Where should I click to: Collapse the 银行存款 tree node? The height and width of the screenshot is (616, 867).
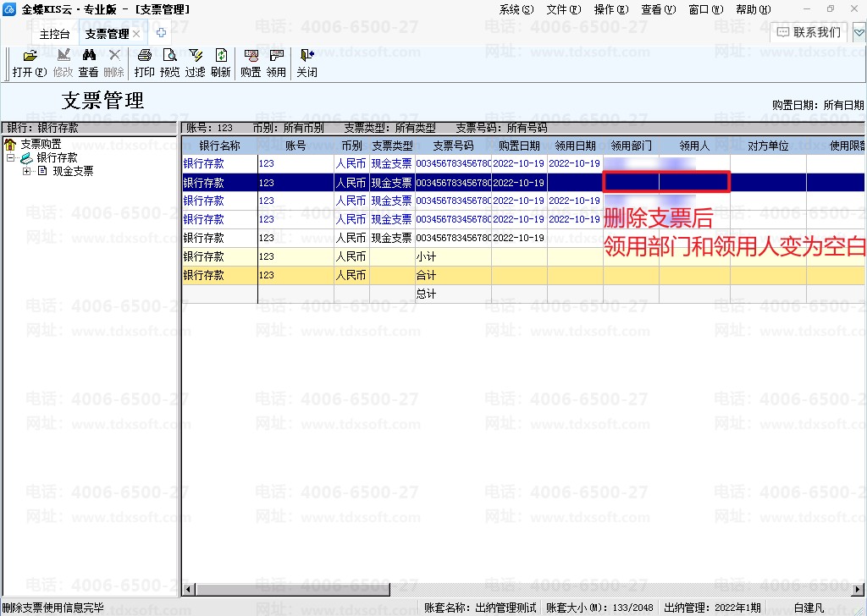[x=10, y=158]
